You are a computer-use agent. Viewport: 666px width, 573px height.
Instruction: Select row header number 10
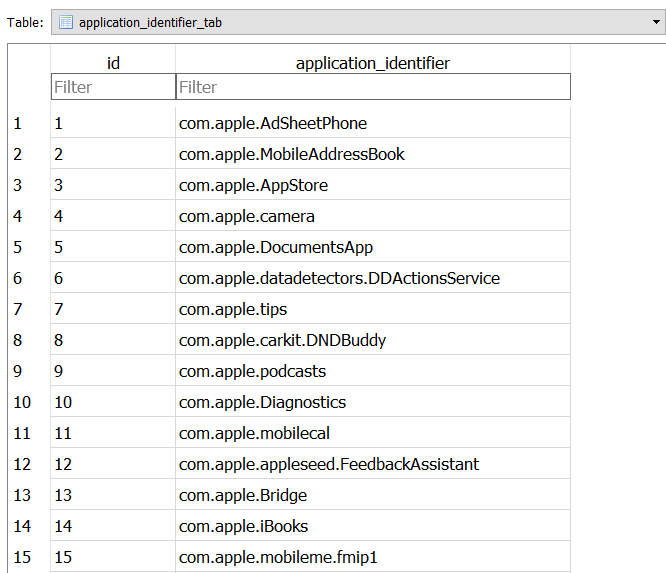[x=29, y=402]
